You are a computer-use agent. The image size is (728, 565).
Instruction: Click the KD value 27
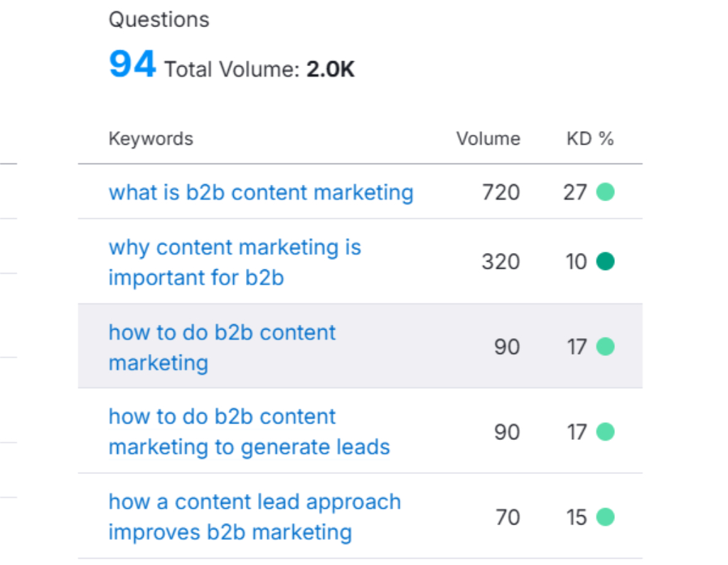click(575, 193)
